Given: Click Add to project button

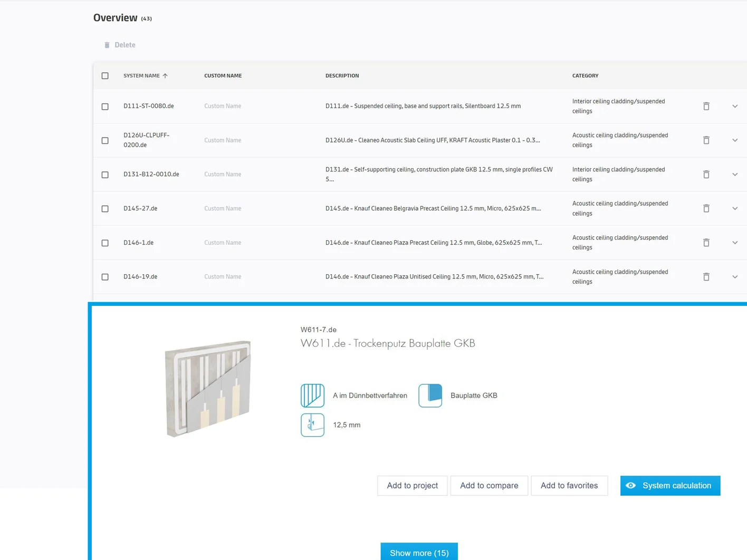Looking at the screenshot, I should click(412, 486).
